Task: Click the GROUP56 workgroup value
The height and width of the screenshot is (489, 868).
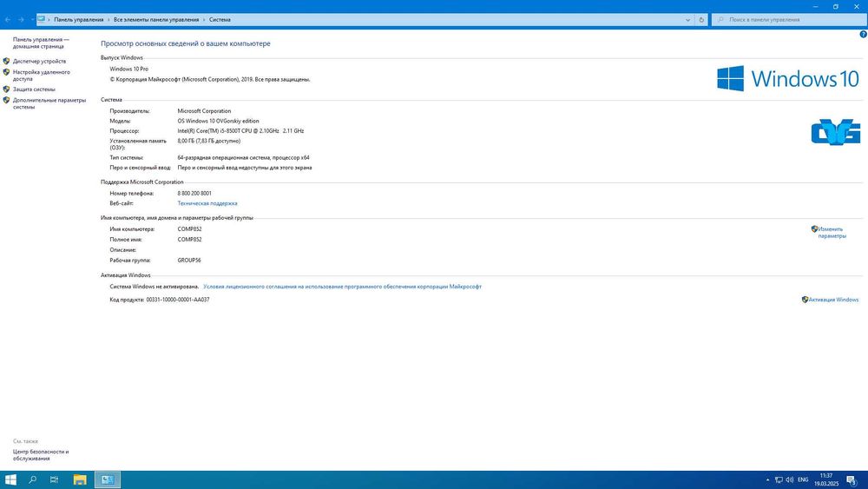Action: (x=189, y=261)
